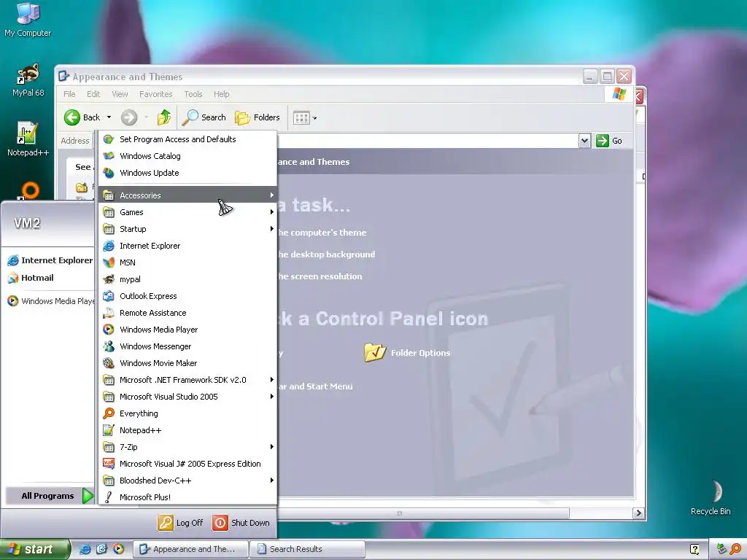The width and height of the screenshot is (747, 560).
Task: Click the horizontal scrollbar right arrow
Action: click(x=639, y=513)
